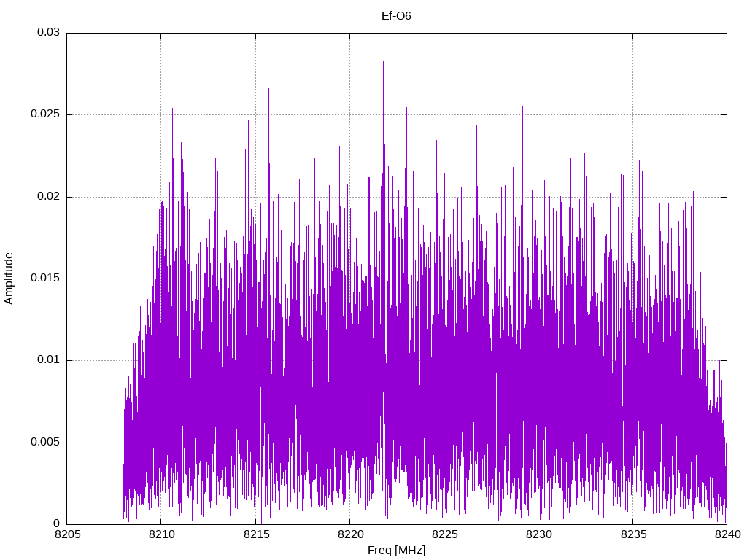Viewport: 747px width, 560px height.
Task: Click the y-axis tick label 0.02
Action: pos(49,196)
